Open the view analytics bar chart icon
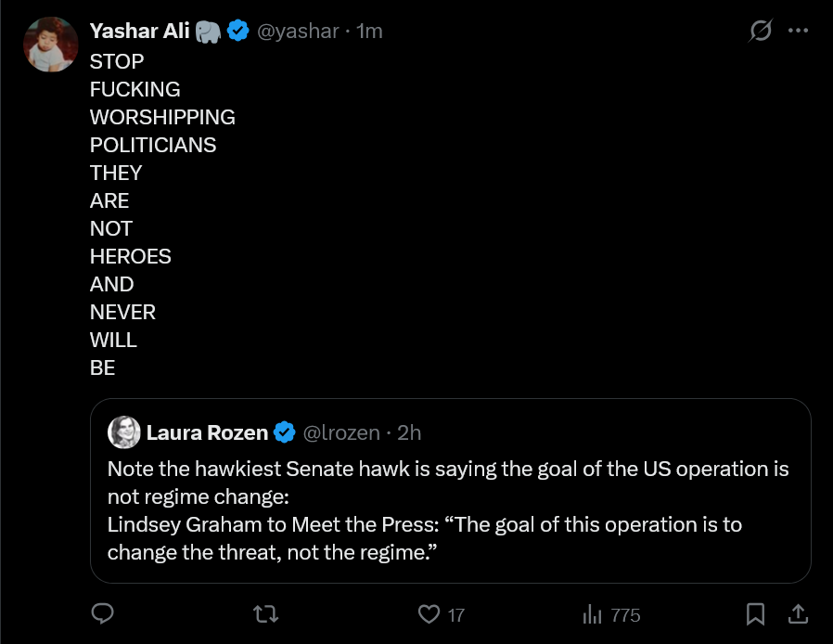The width and height of the screenshot is (833, 644). click(x=592, y=614)
